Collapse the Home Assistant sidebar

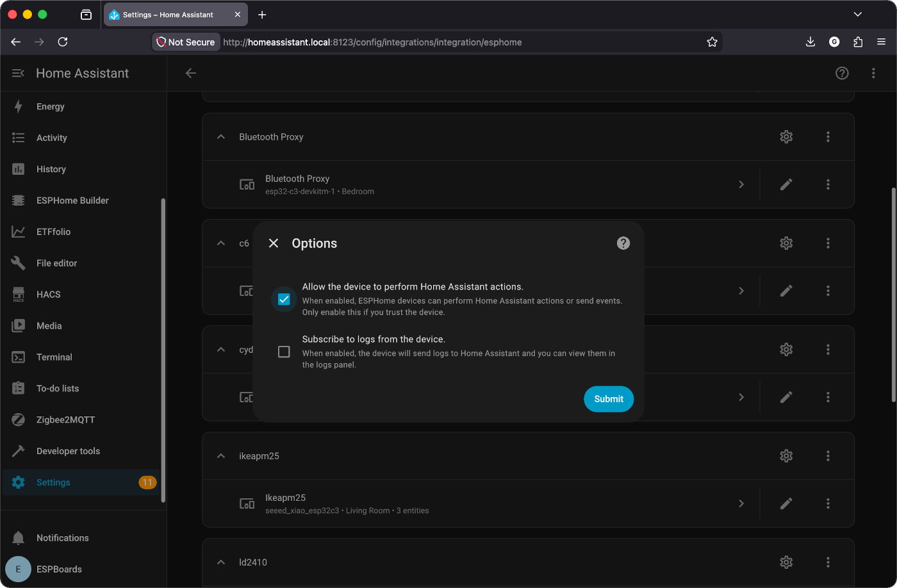tap(18, 74)
